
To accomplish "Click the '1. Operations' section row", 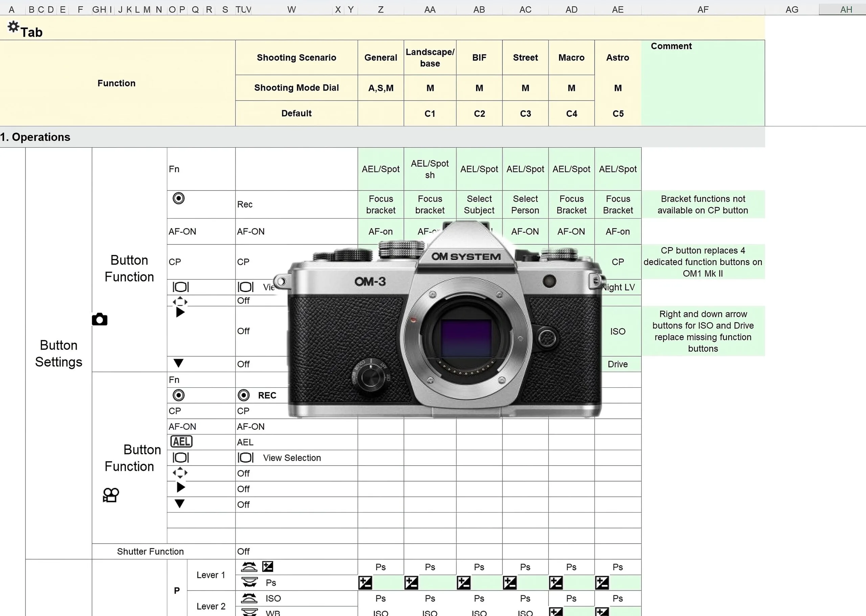I will tap(382, 137).
